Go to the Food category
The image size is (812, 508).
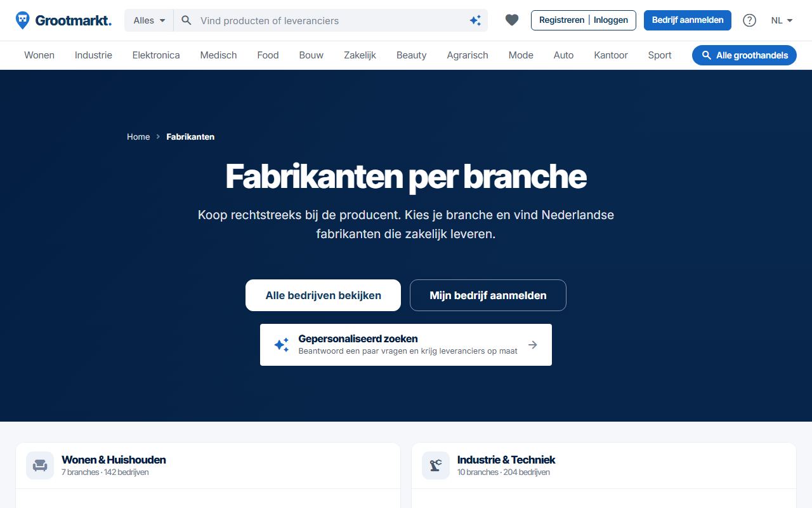pyautogui.click(x=268, y=55)
